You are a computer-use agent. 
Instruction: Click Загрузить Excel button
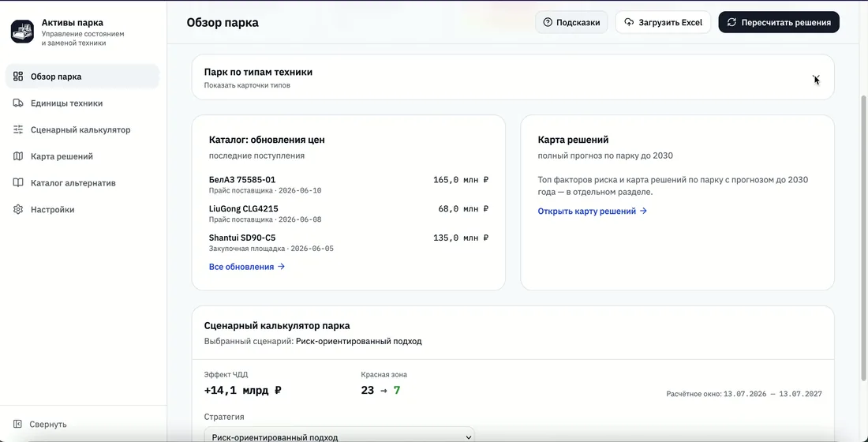point(663,23)
